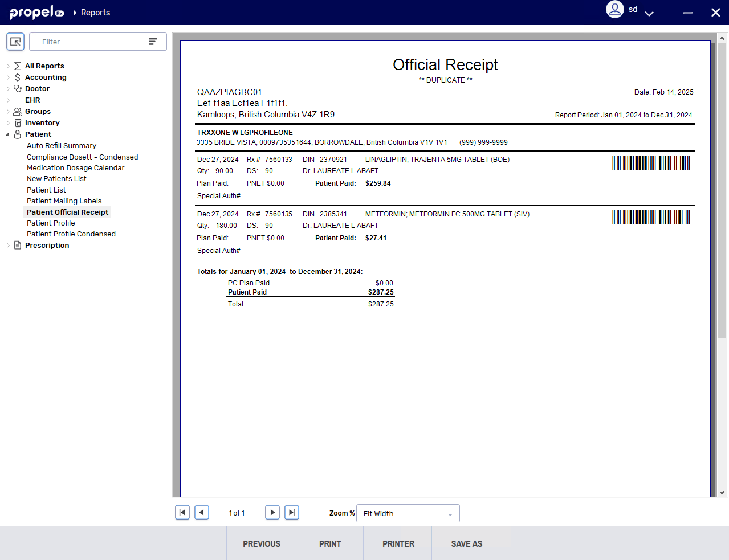Select Prescription category
Viewport: 729px width, 560px height.
[x=47, y=246]
